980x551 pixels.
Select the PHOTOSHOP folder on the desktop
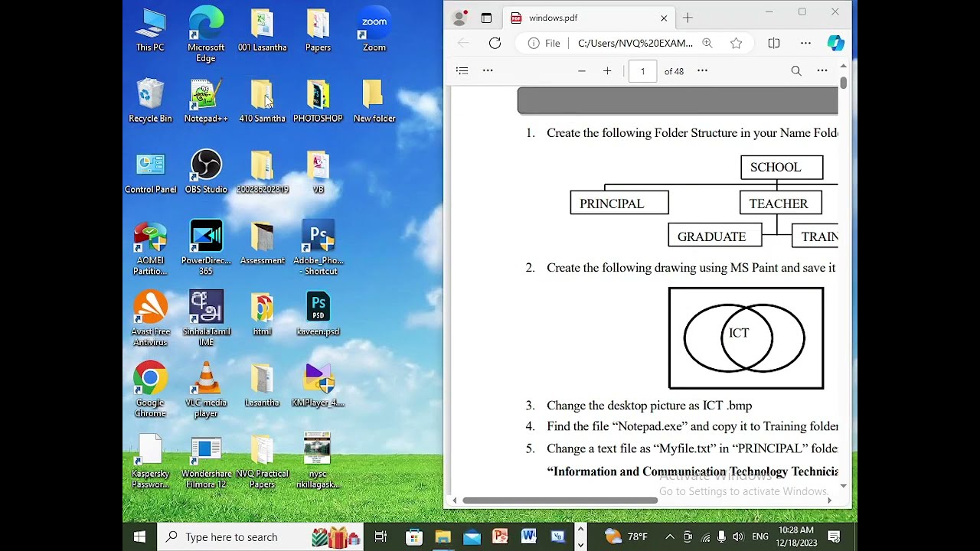318,101
